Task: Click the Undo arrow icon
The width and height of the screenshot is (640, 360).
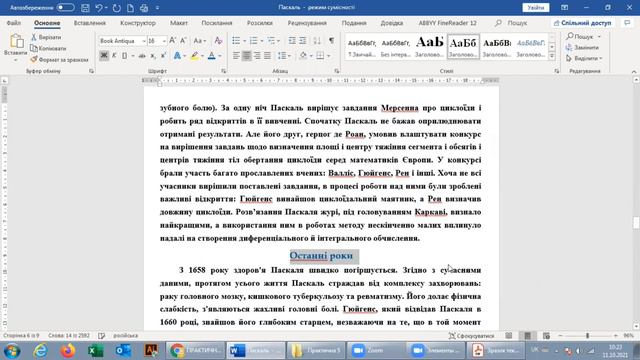Action: pos(99,8)
